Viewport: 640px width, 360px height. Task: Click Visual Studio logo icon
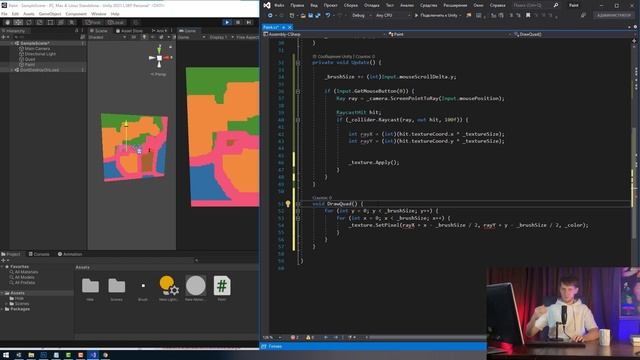[x=267, y=5]
